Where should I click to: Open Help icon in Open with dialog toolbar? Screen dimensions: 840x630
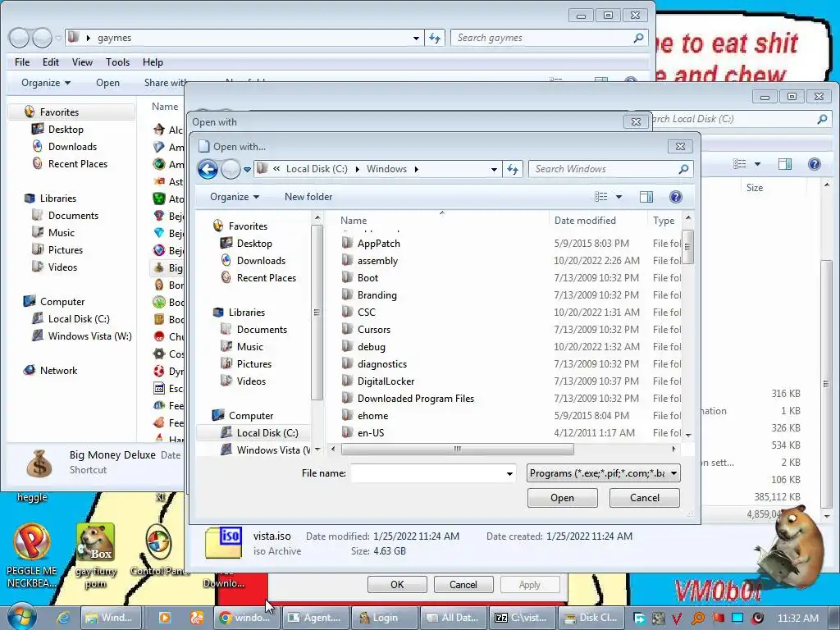pos(676,197)
